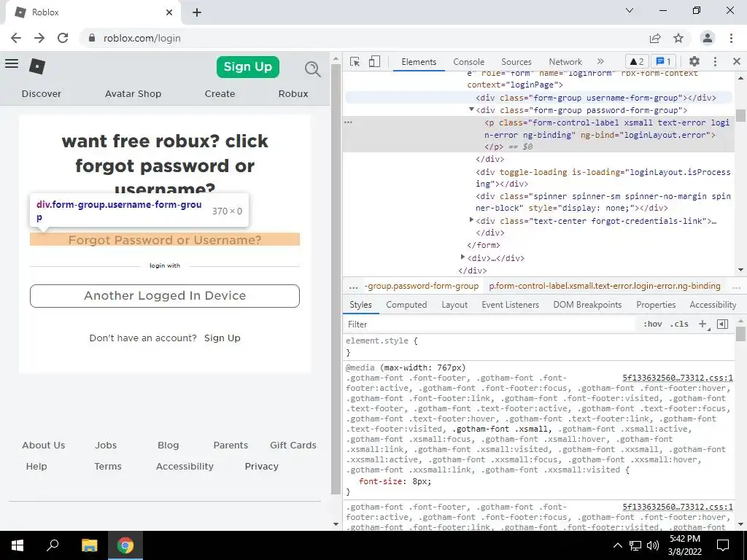Toggle the :hov element state button
Screen dimensions: 747x560
tap(652, 324)
